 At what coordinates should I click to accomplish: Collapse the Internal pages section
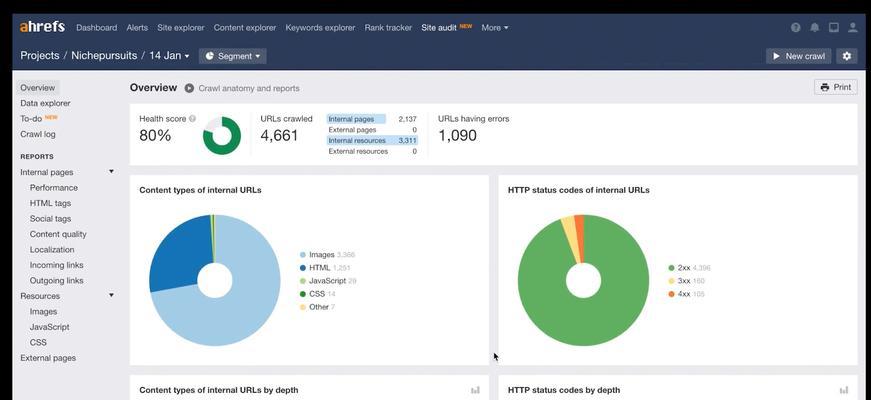tap(111, 172)
